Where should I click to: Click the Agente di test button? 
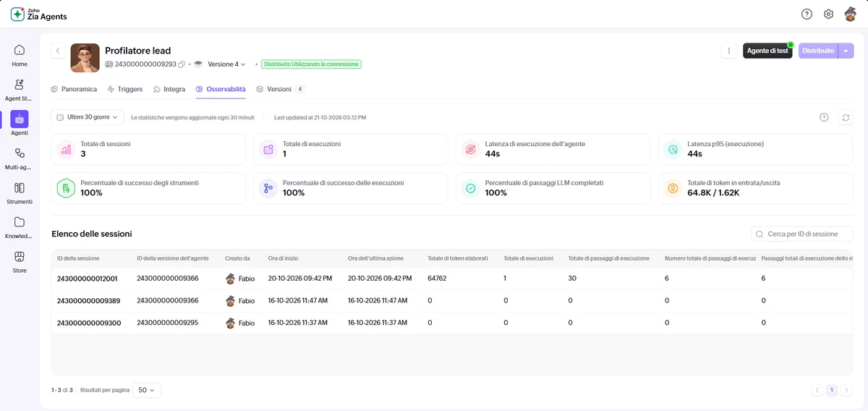pyautogui.click(x=767, y=51)
